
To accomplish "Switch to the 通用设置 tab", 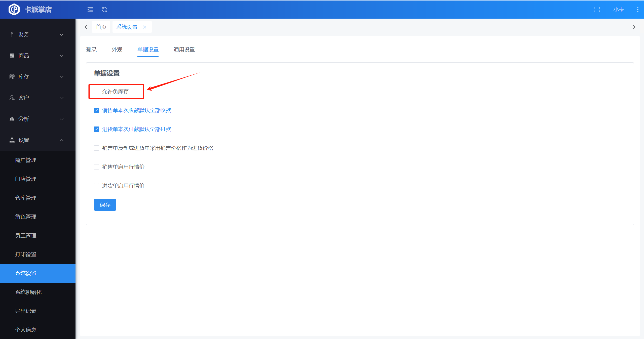I will pyautogui.click(x=184, y=50).
